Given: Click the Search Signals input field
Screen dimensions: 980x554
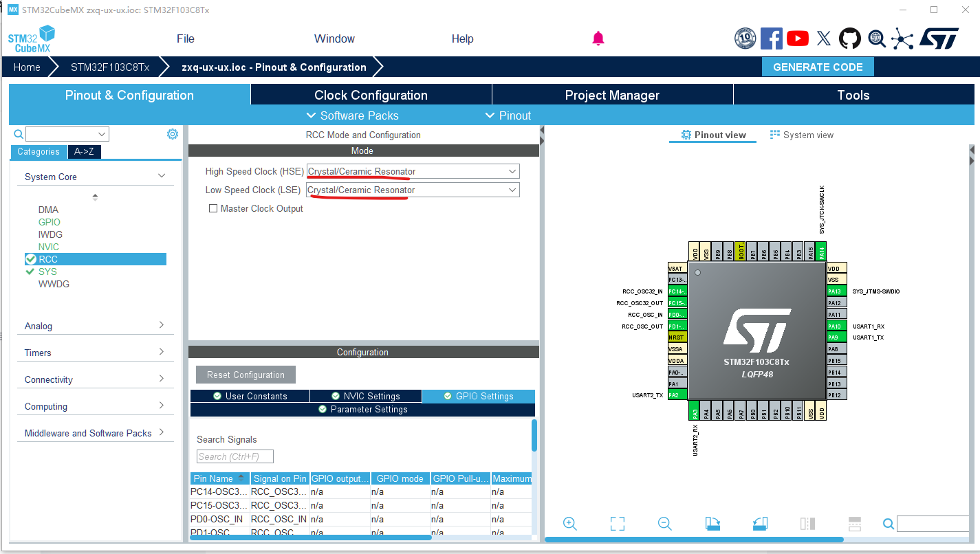Looking at the screenshot, I should (x=235, y=456).
